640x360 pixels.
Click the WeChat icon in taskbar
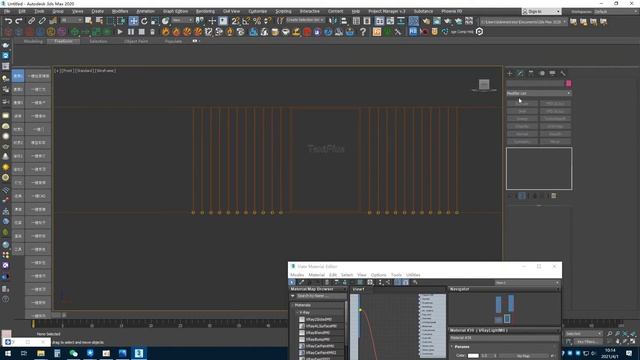tap(73, 353)
